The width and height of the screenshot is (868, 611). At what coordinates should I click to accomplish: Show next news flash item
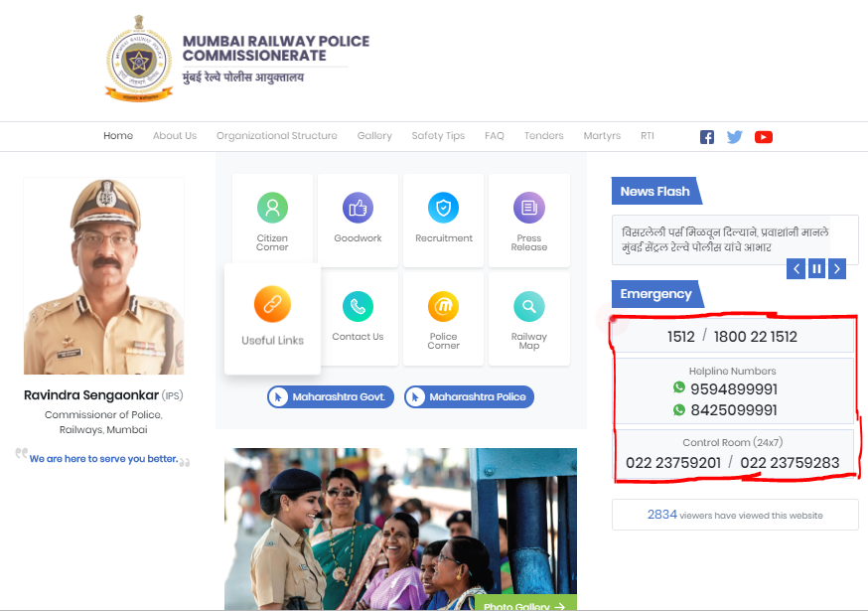[837, 269]
